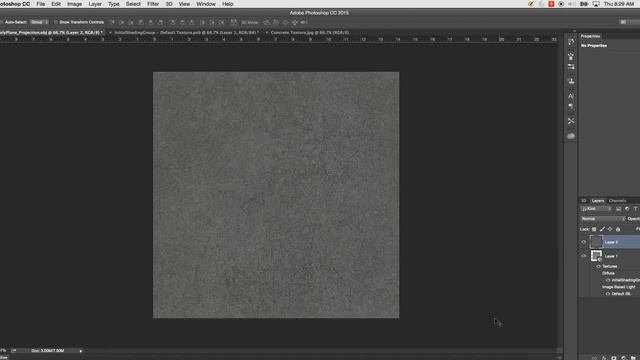The width and height of the screenshot is (640, 360).
Task: Close the Concrete Texture.jpg tab
Action: (x=267, y=33)
